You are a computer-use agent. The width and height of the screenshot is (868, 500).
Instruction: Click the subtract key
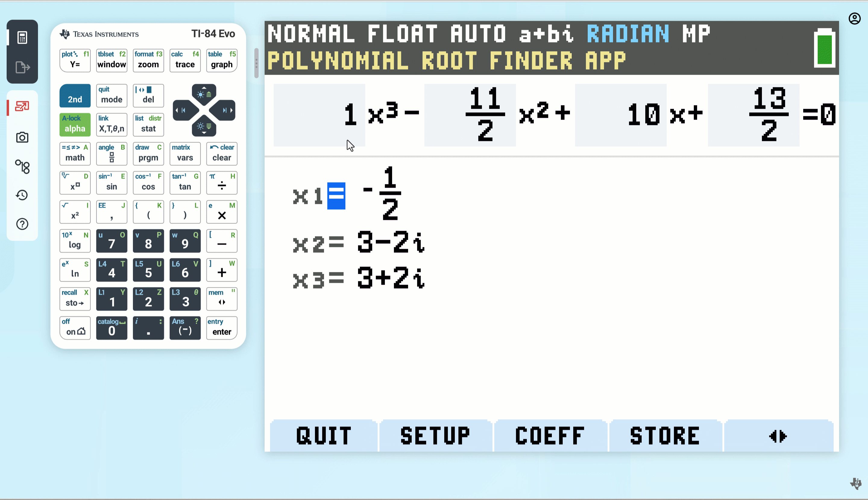point(222,241)
